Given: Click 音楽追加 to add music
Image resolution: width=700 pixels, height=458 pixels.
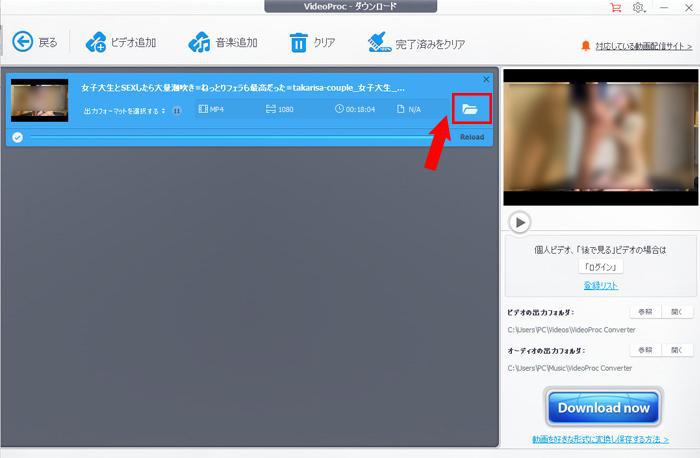Looking at the screenshot, I should pyautogui.click(x=223, y=42).
